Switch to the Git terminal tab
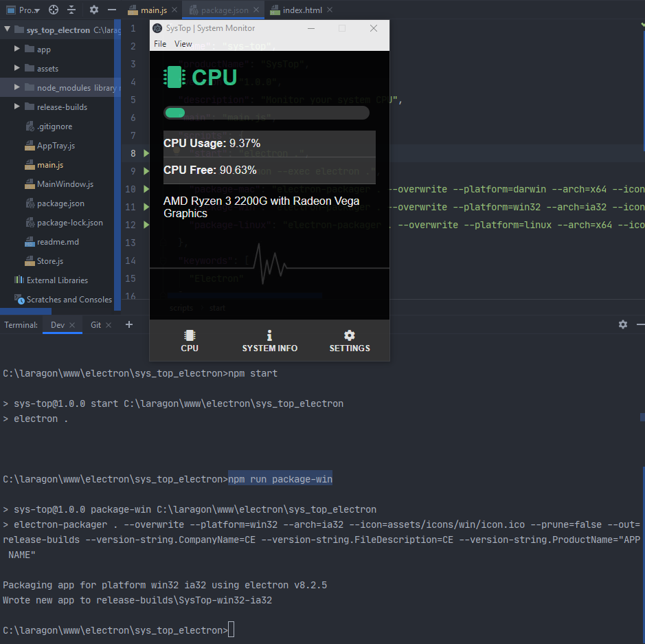The height and width of the screenshot is (644, 645). (x=96, y=325)
